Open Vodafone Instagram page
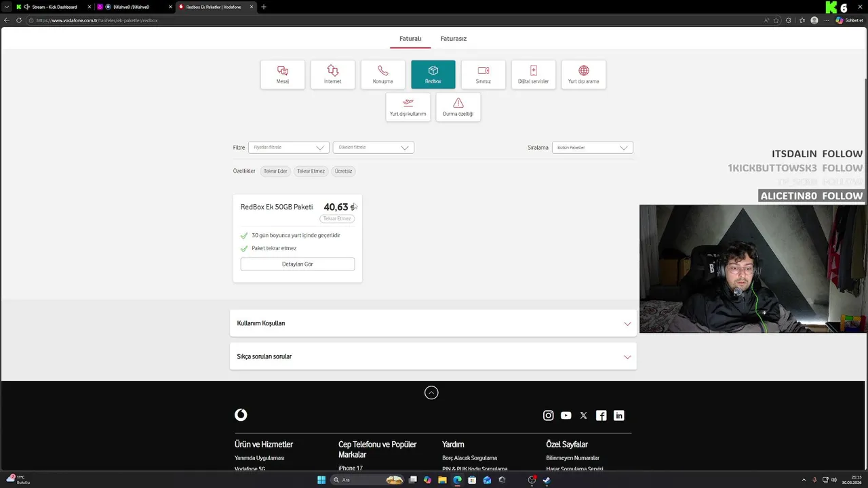Viewport: 868px width, 488px height. click(549, 415)
